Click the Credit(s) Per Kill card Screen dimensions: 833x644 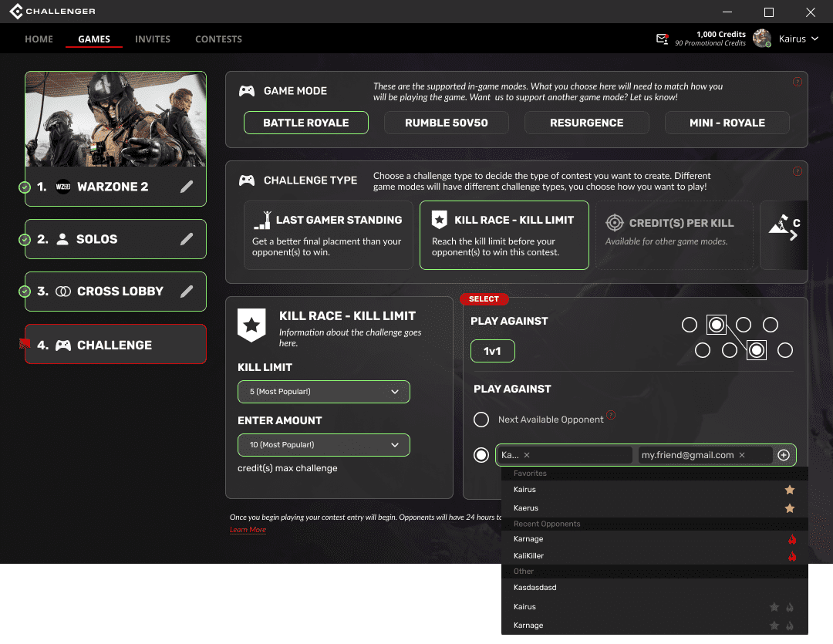[674, 235]
